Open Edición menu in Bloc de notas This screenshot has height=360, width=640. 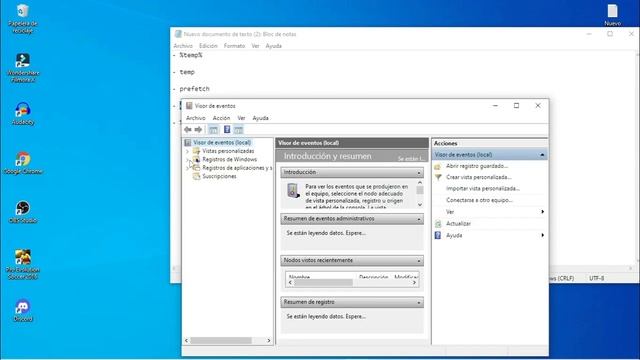pos(208,46)
